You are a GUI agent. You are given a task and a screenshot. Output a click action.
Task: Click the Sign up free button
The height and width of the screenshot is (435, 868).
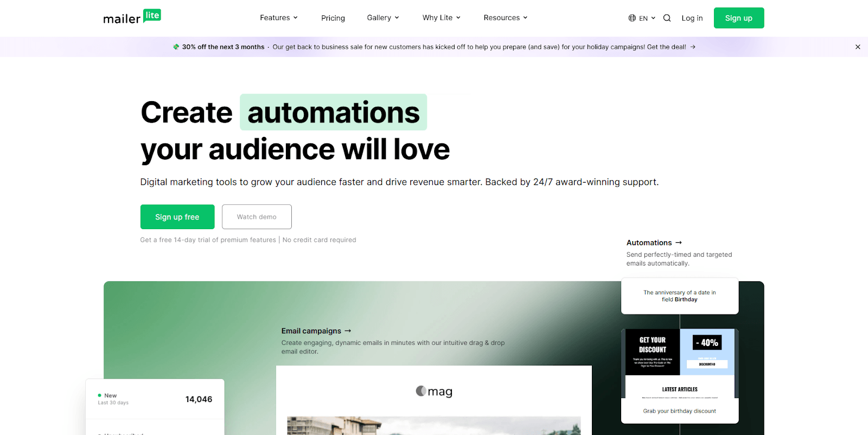177,217
